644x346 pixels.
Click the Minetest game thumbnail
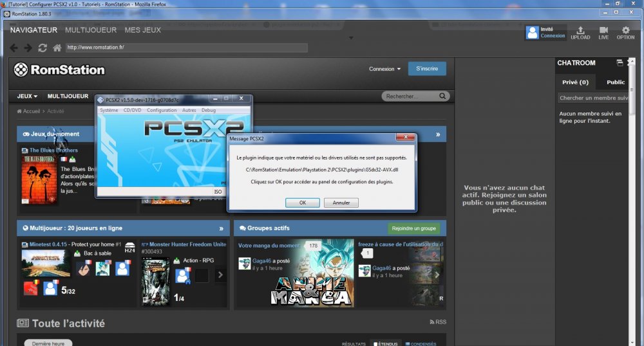pyautogui.click(x=46, y=262)
